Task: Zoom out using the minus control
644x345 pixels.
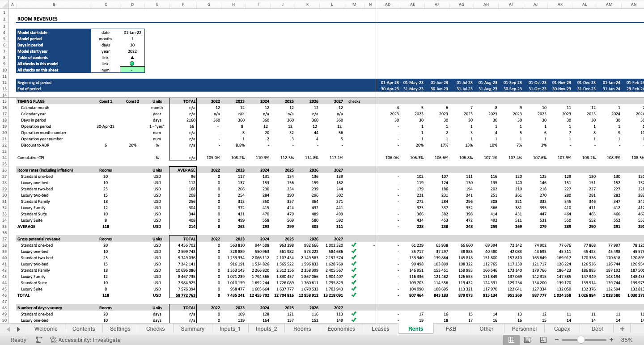Action: (x=558, y=340)
